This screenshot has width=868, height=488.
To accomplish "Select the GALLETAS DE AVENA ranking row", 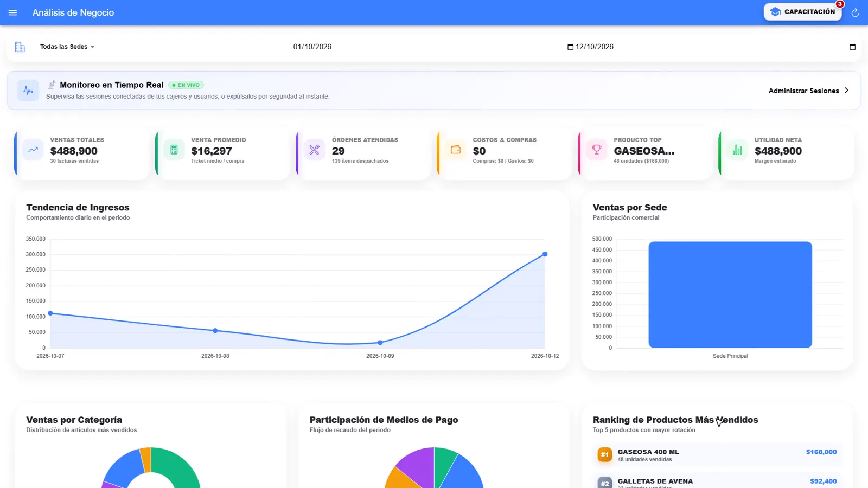I will coord(717,481).
